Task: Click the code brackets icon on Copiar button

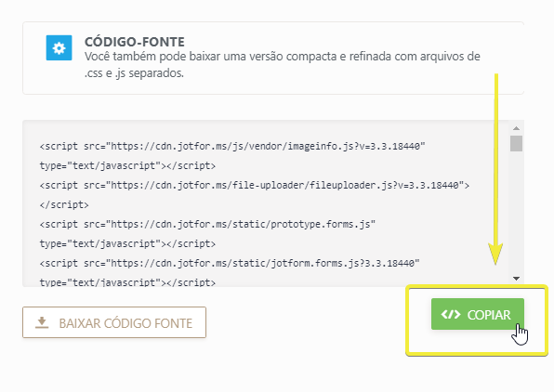Action: point(451,314)
